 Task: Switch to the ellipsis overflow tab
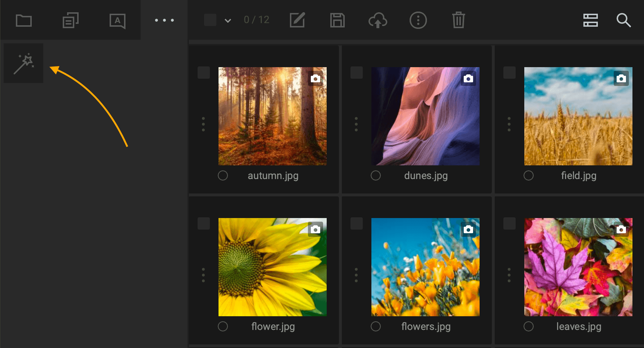pos(164,20)
